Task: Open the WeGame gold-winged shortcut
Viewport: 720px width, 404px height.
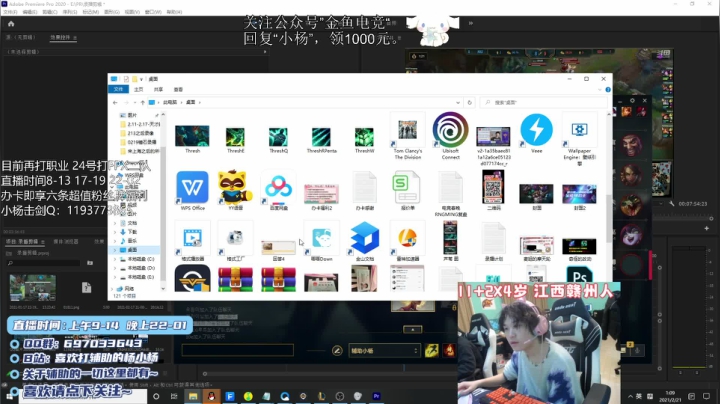Action: click(x=192, y=279)
